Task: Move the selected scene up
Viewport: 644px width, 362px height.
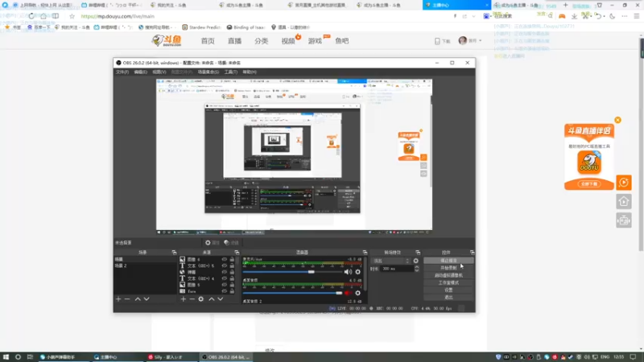Action: click(x=138, y=299)
